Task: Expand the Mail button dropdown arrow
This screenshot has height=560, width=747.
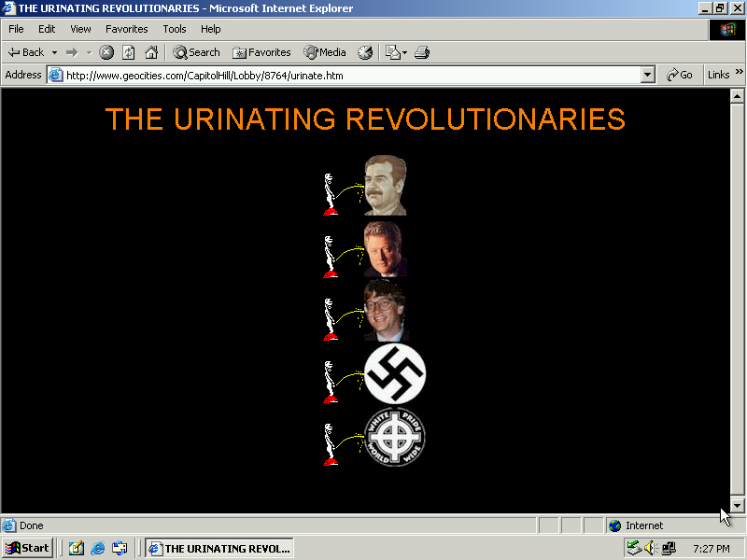Action: click(x=405, y=52)
